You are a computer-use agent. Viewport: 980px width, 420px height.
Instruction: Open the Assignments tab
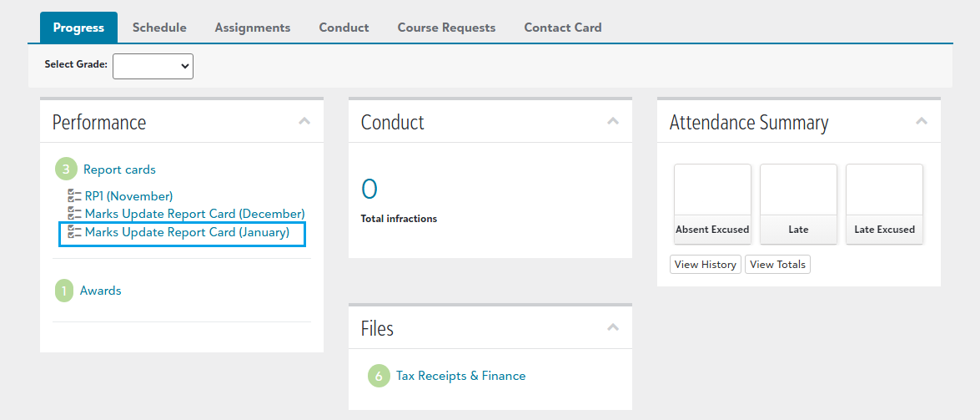pyautogui.click(x=253, y=28)
